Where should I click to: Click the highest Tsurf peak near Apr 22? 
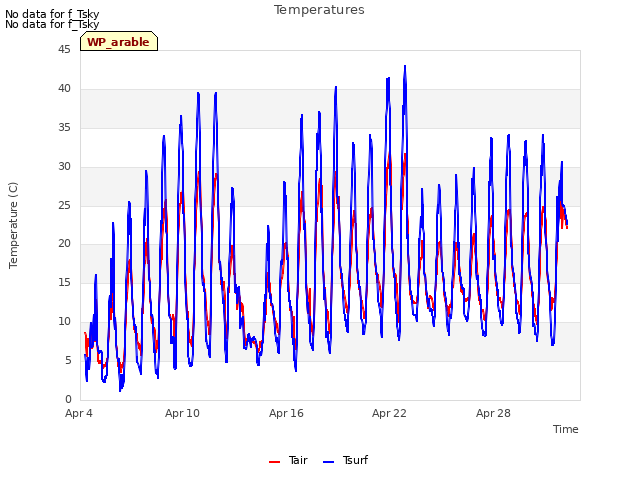pos(405,66)
